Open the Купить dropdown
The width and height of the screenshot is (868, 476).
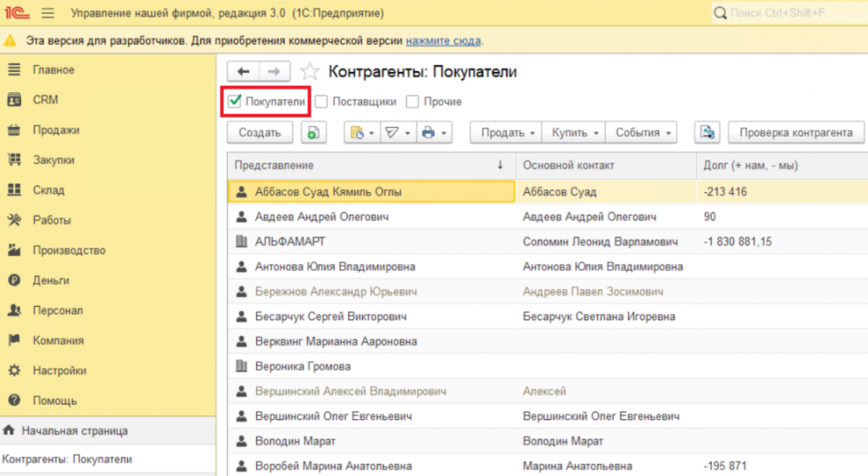click(574, 133)
